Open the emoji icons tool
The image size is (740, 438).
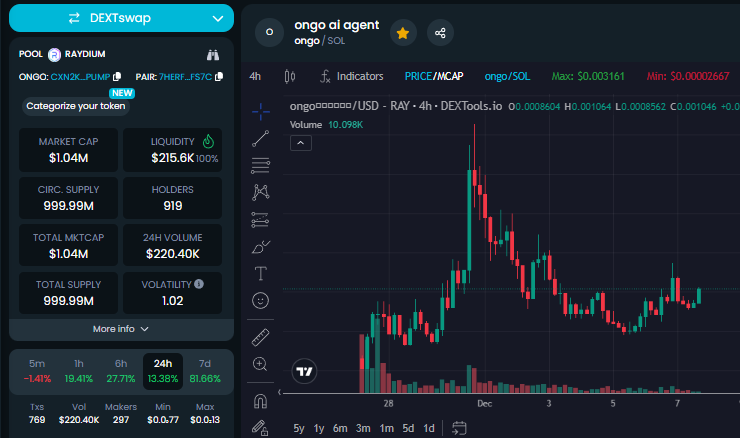click(x=261, y=301)
